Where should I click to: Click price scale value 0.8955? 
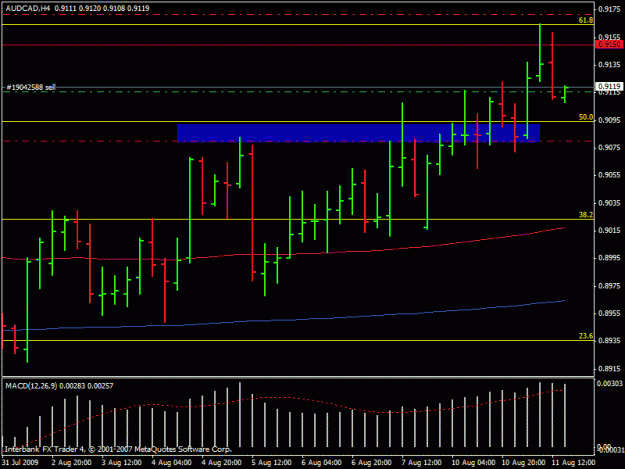click(x=610, y=313)
